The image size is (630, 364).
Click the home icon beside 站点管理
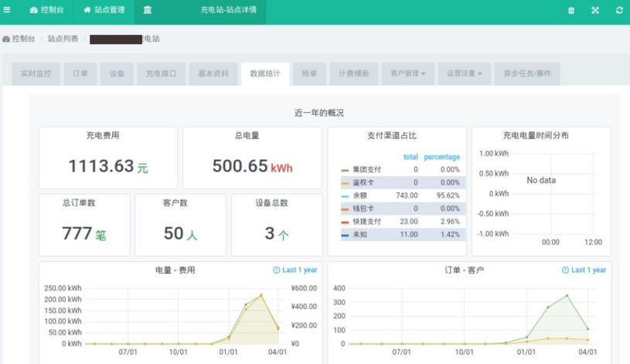(x=87, y=10)
